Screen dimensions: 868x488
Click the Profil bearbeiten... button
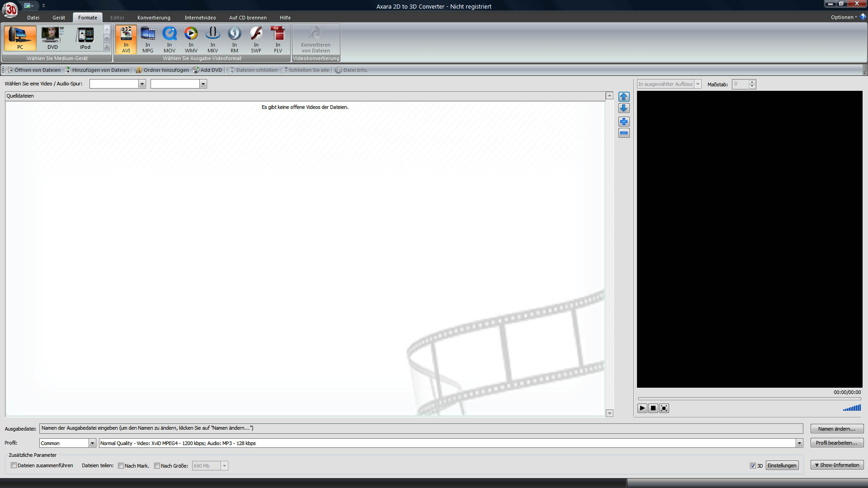click(837, 443)
